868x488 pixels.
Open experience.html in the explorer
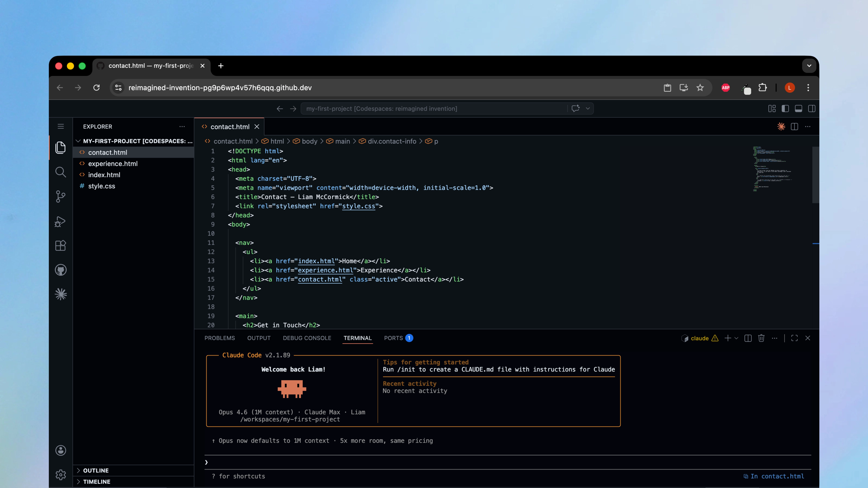tap(113, 164)
